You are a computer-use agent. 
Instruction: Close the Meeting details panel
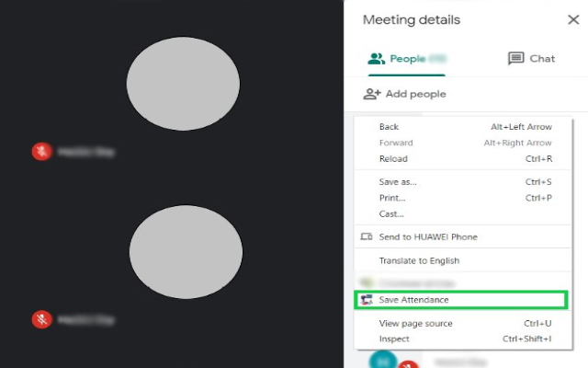pyautogui.click(x=572, y=19)
